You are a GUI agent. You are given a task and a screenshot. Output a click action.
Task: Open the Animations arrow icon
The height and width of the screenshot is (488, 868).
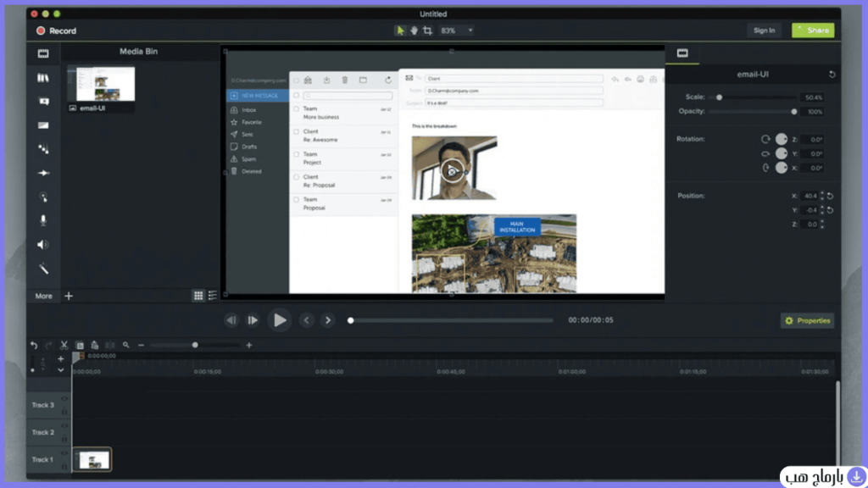pyautogui.click(x=43, y=173)
